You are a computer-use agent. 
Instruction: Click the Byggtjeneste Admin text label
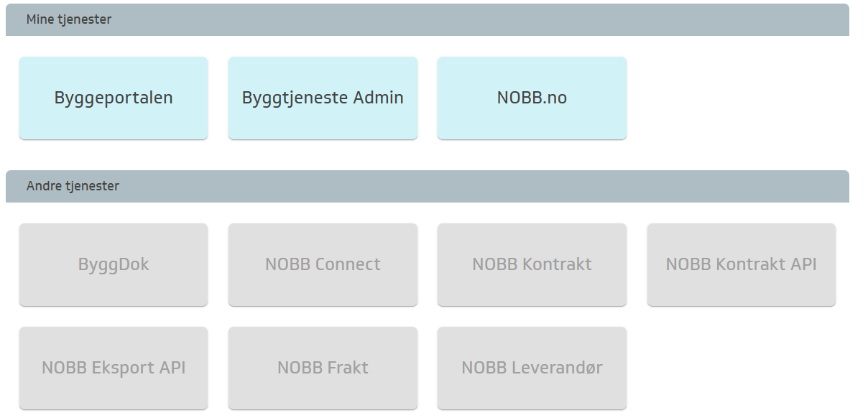coord(323,98)
